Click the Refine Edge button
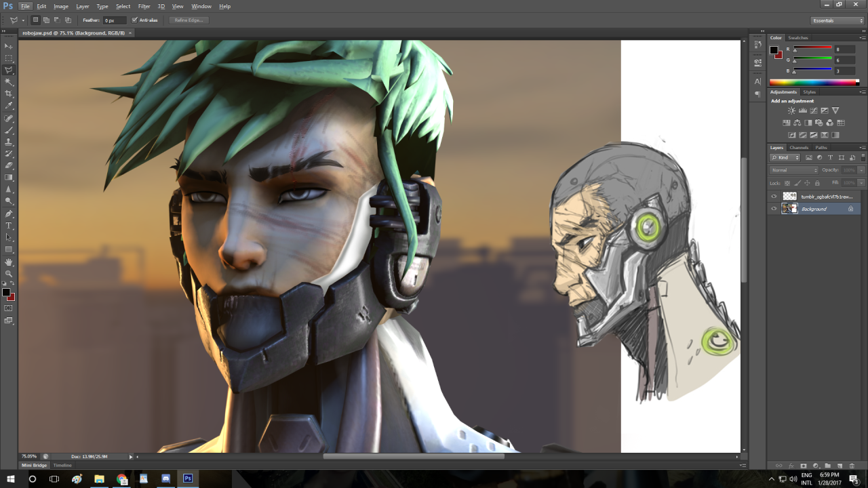Screen dimensions: 868x488 click(189, 20)
